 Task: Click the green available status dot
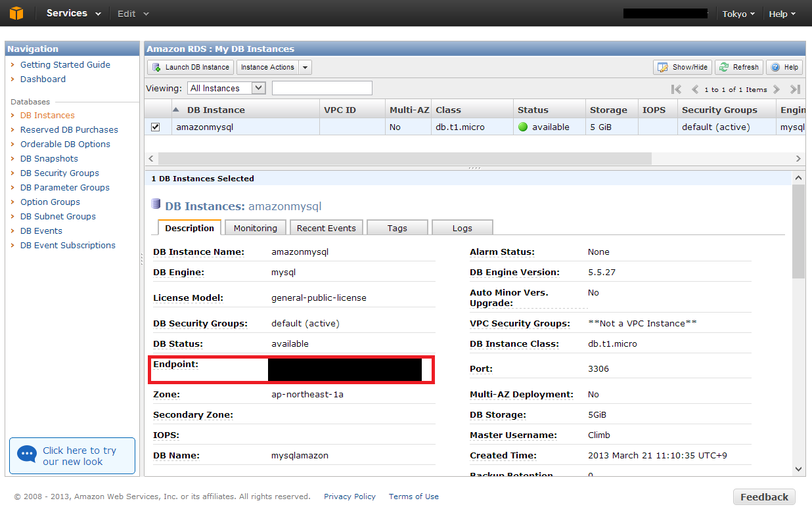click(x=523, y=127)
